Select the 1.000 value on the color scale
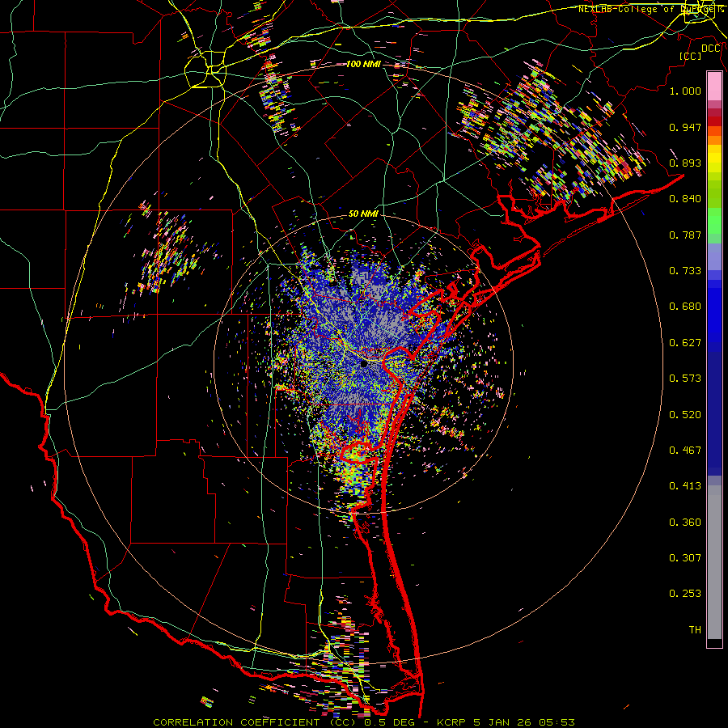Viewport: 728px width, 728px height. click(685, 91)
